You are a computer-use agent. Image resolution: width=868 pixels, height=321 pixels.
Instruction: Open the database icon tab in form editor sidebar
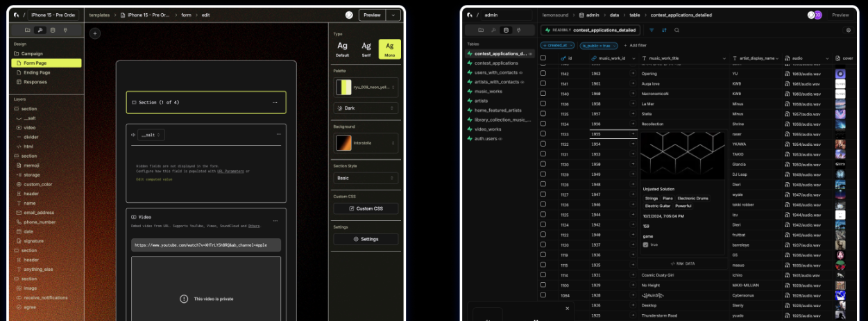(x=53, y=30)
